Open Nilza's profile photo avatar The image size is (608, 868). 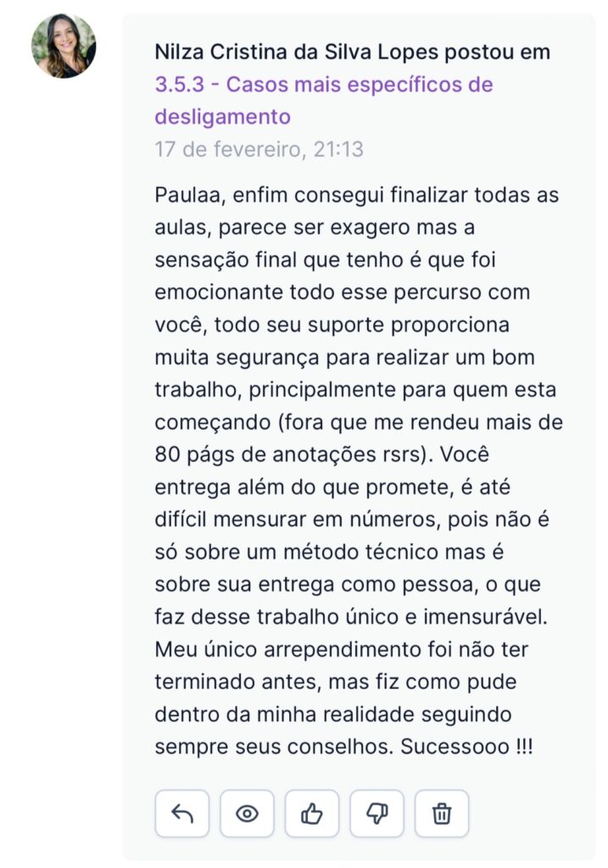pos(64,46)
